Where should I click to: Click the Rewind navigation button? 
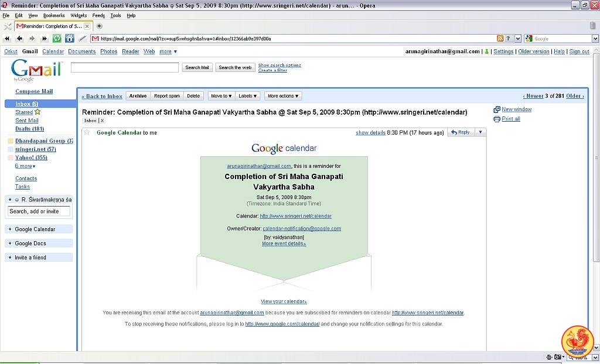pos(7,39)
